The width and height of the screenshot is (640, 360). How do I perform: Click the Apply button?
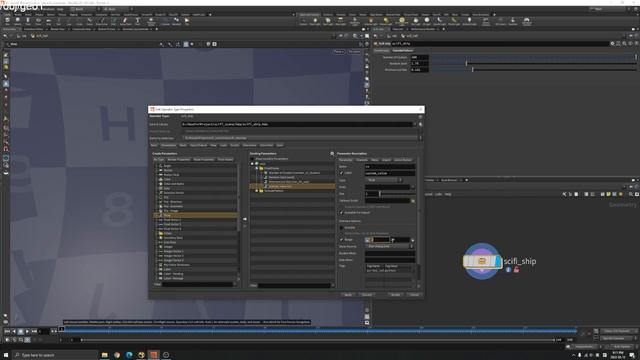[348, 295]
